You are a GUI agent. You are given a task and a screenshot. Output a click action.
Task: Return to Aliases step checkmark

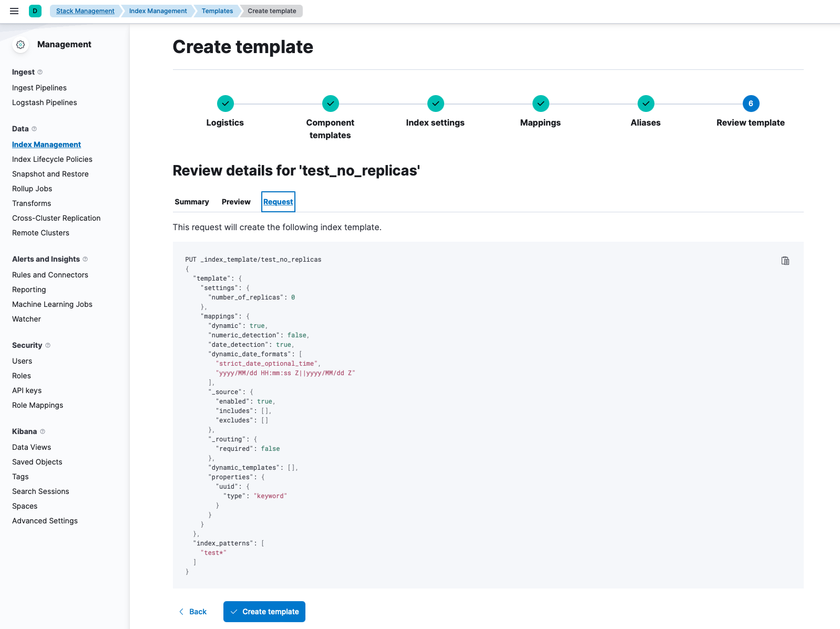click(646, 104)
